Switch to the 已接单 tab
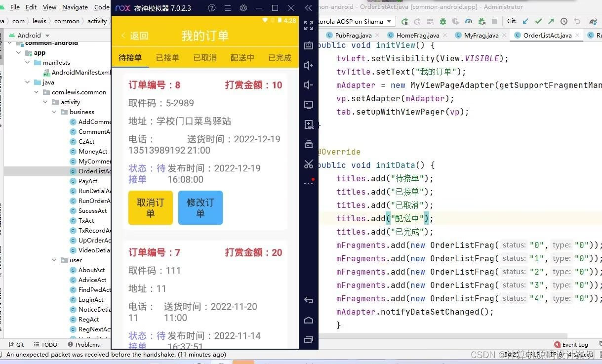This screenshot has width=602, height=364. 167,58
